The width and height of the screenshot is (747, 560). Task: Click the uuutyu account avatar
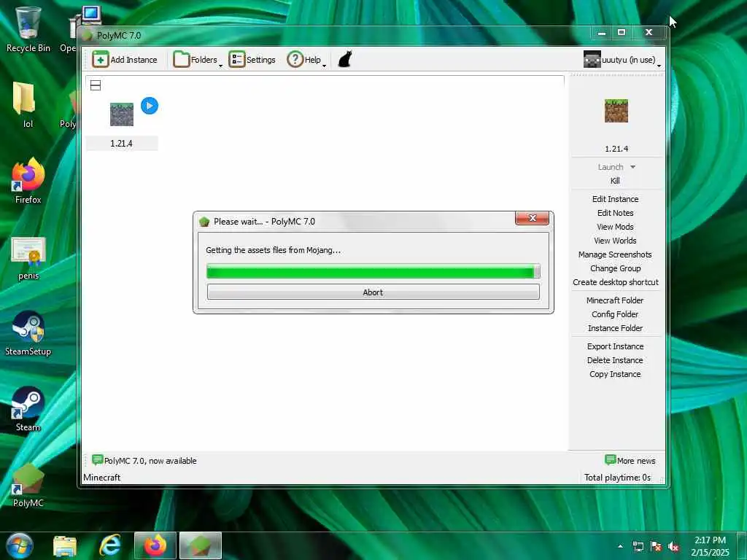(592, 60)
